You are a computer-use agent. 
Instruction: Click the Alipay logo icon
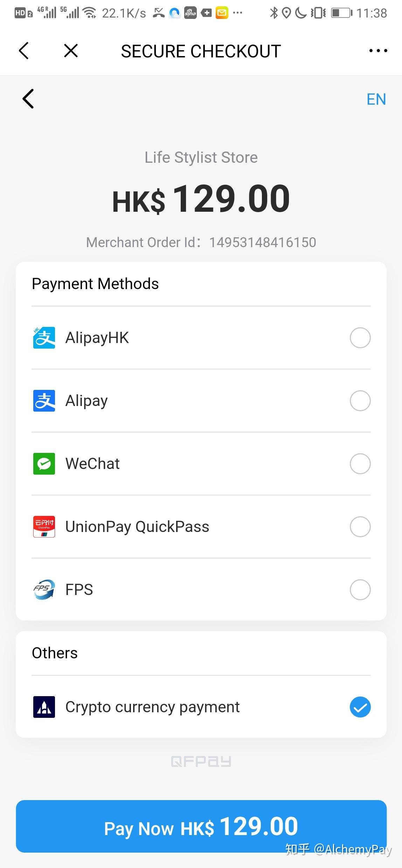(x=43, y=400)
